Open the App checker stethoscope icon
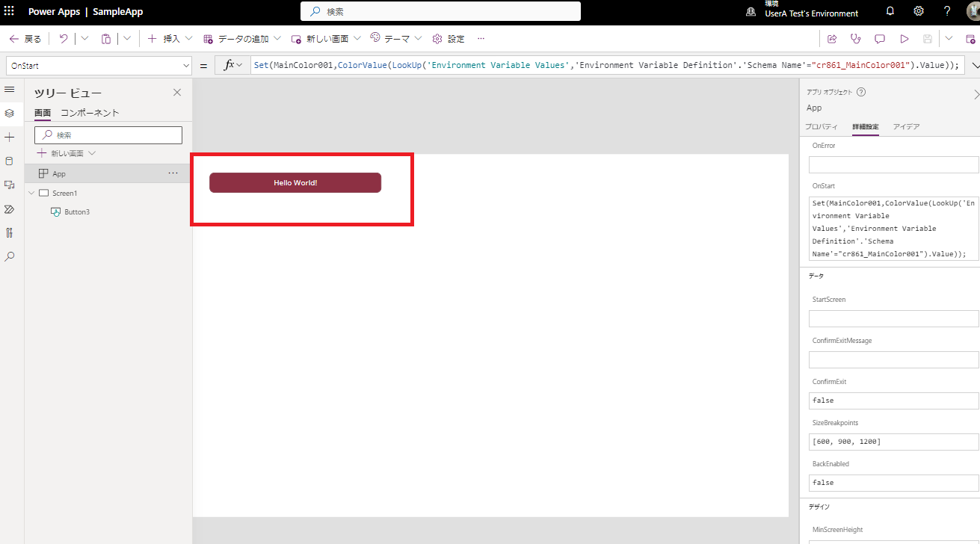 (856, 39)
